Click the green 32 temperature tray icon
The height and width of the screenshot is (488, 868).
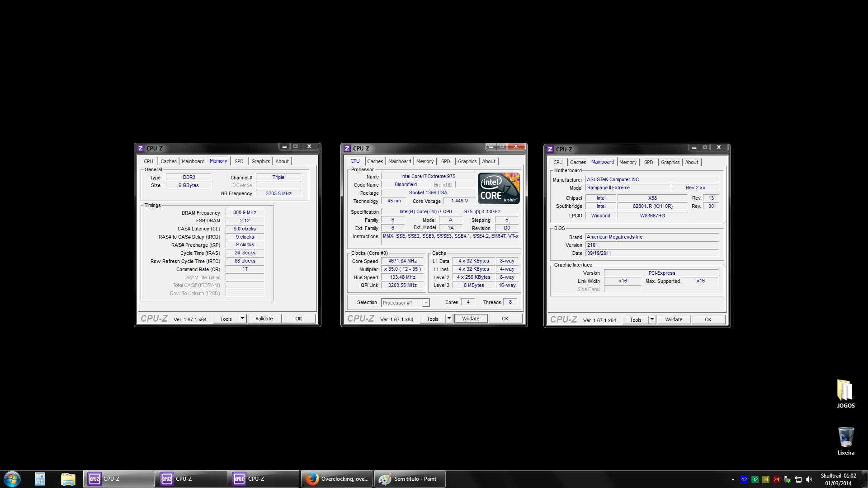(x=755, y=479)
